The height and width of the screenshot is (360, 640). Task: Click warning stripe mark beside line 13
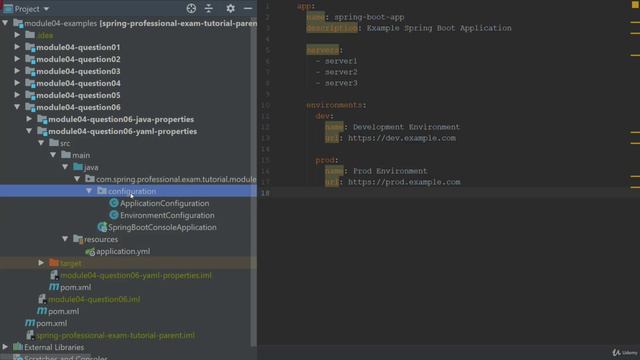(635, 143)
